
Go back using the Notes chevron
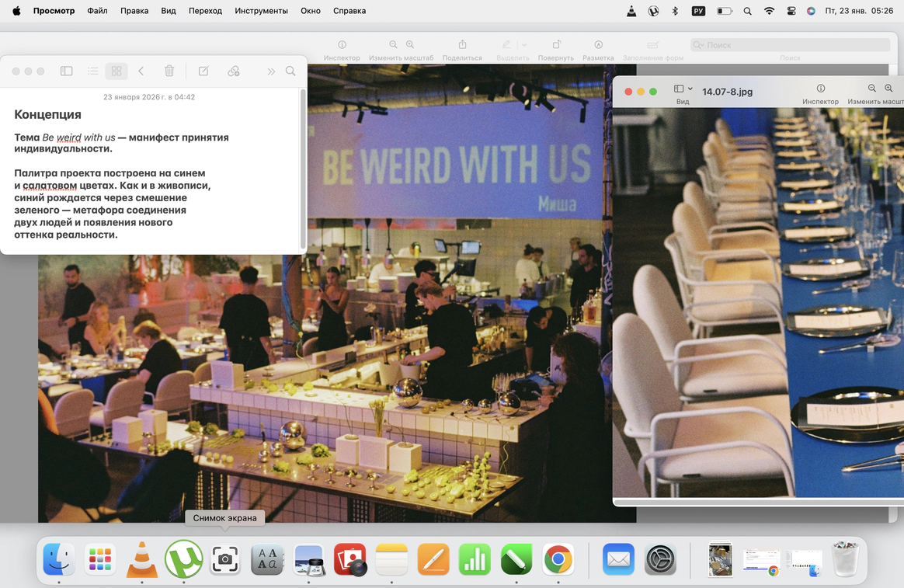click(141, 71)
